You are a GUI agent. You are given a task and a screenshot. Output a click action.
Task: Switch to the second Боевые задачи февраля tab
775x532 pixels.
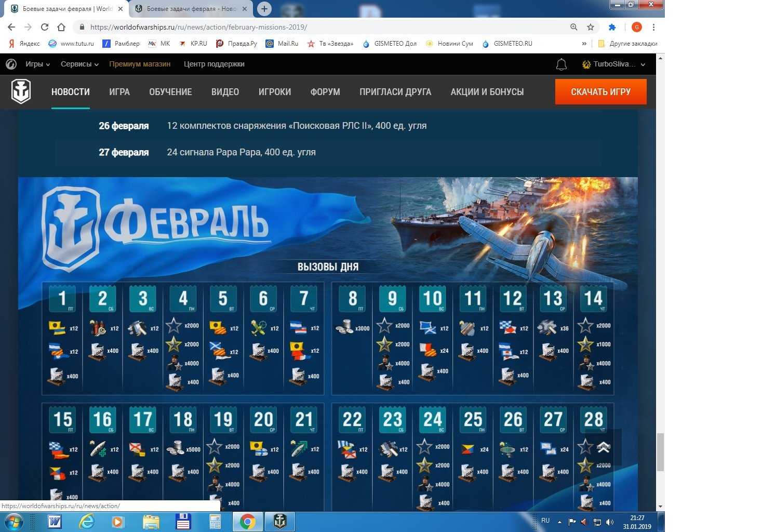[x=191, y=9]
